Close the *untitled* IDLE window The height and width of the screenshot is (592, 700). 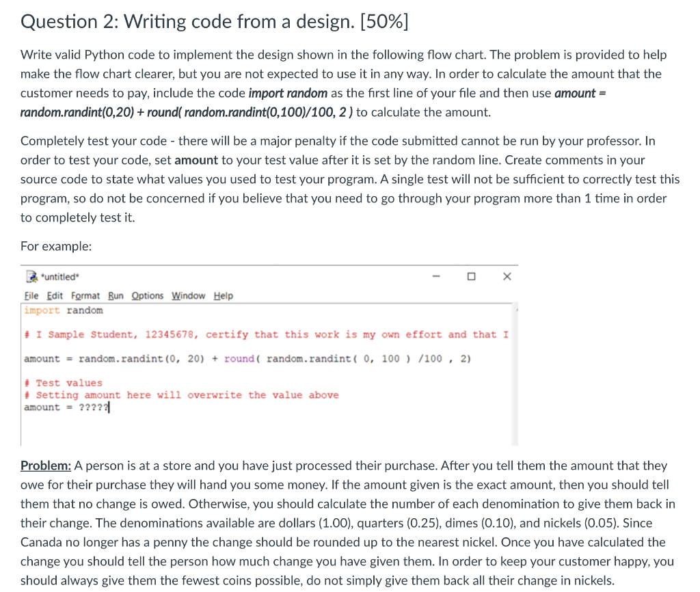coord(506,276)
